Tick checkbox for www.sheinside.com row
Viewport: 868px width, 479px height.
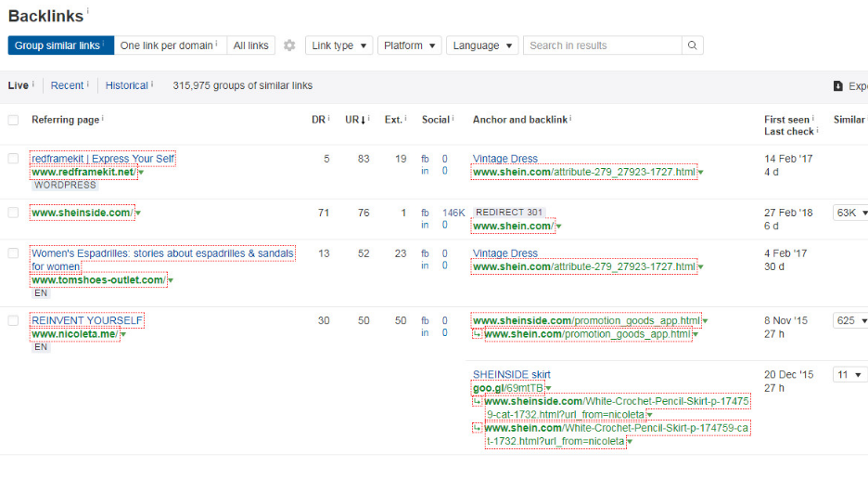coord(13,213)
